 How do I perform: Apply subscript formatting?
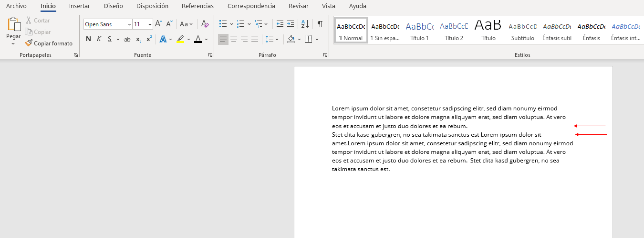point(138,39)
